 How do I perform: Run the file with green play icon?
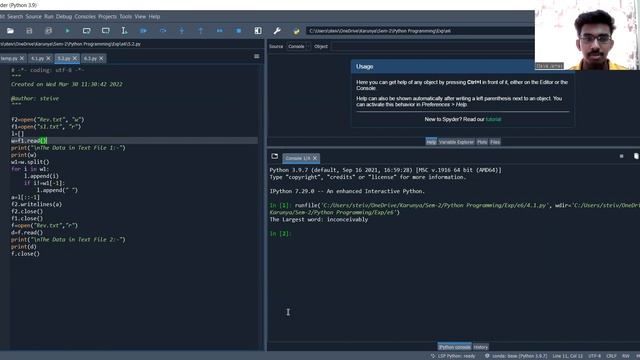tap(67, 31)
